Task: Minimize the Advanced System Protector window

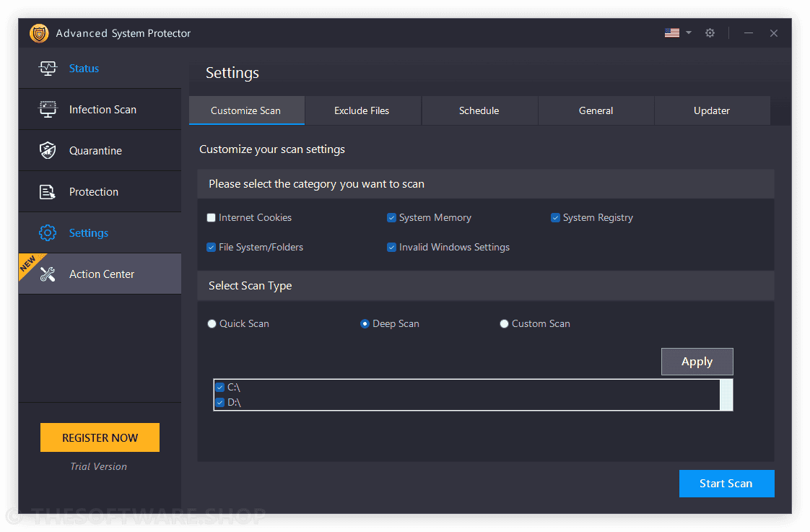Action: click(x=748, y=33)
